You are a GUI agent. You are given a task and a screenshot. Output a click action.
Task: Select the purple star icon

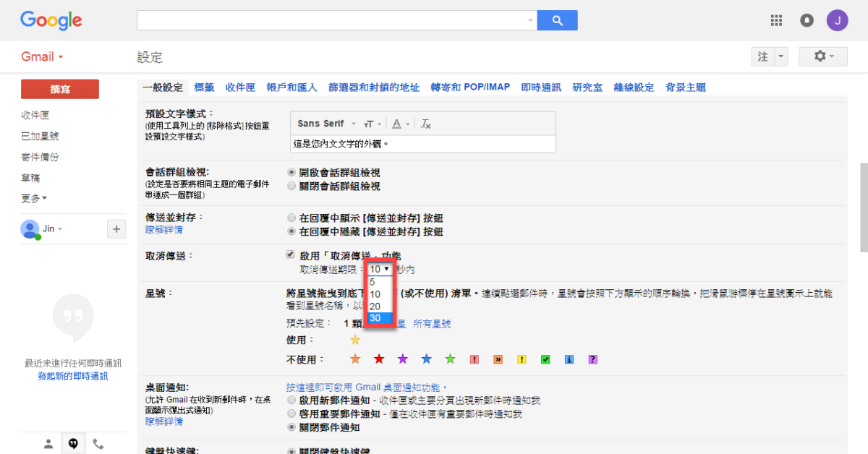point(403,359)
